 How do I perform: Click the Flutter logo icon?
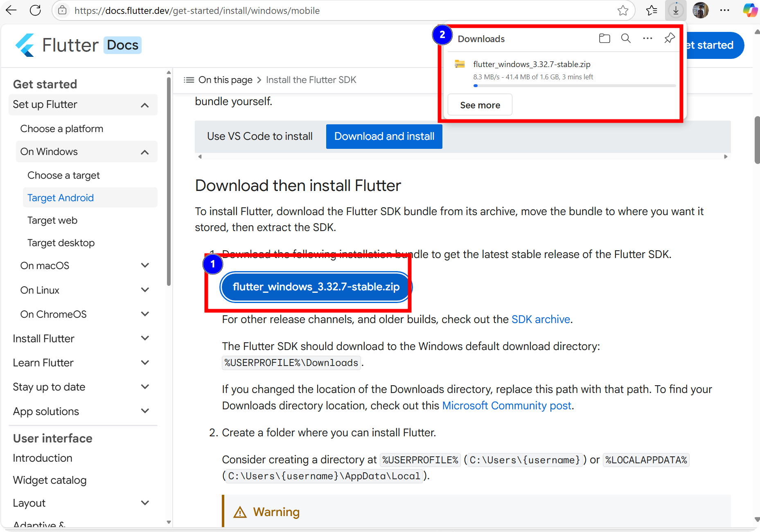coord(25,45)
